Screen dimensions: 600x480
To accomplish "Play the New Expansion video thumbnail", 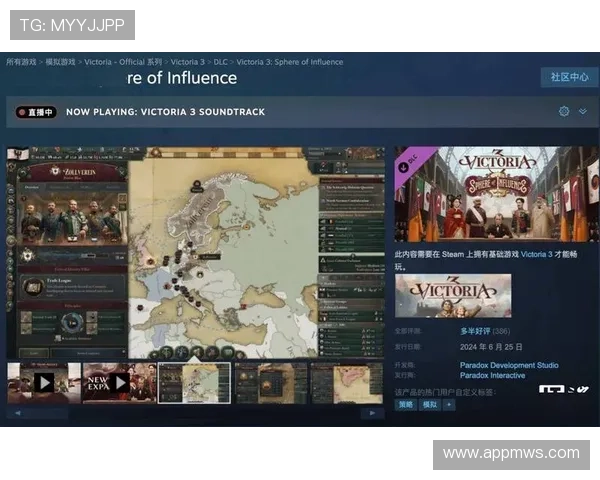I will point(118,382).
